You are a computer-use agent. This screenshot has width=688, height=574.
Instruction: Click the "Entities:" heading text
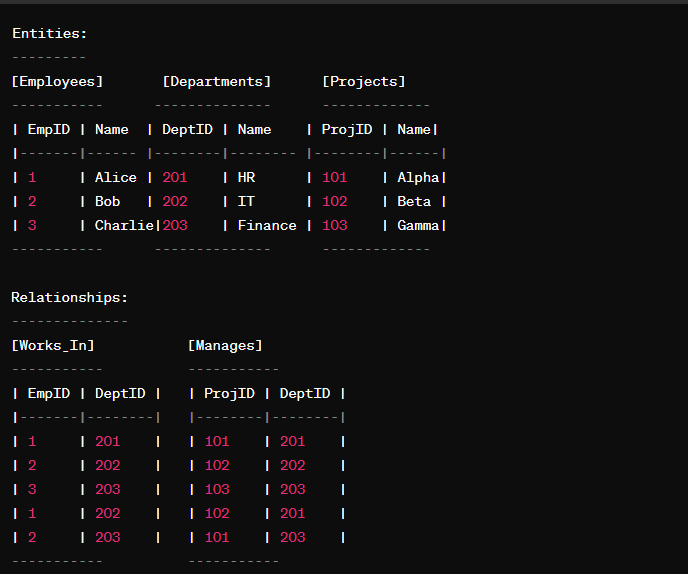(x=49, y=34)
